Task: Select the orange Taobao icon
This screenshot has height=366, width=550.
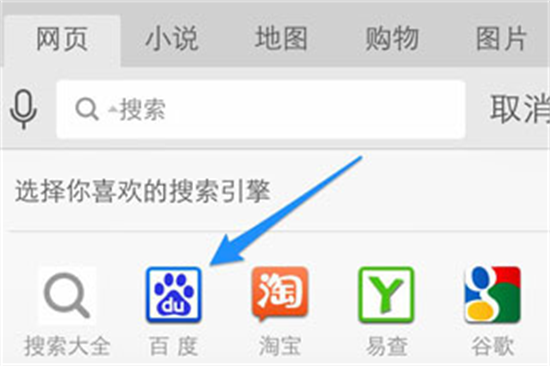Action: pyautogui.click(x=280, y=294)
